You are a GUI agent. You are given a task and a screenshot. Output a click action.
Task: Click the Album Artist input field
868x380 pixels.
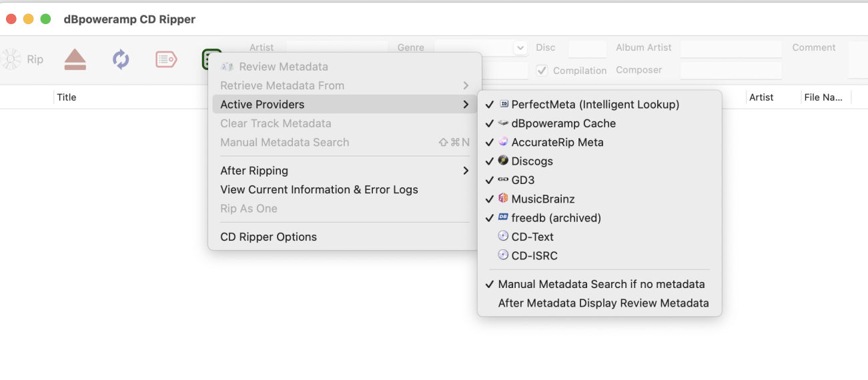click(731, 48)
